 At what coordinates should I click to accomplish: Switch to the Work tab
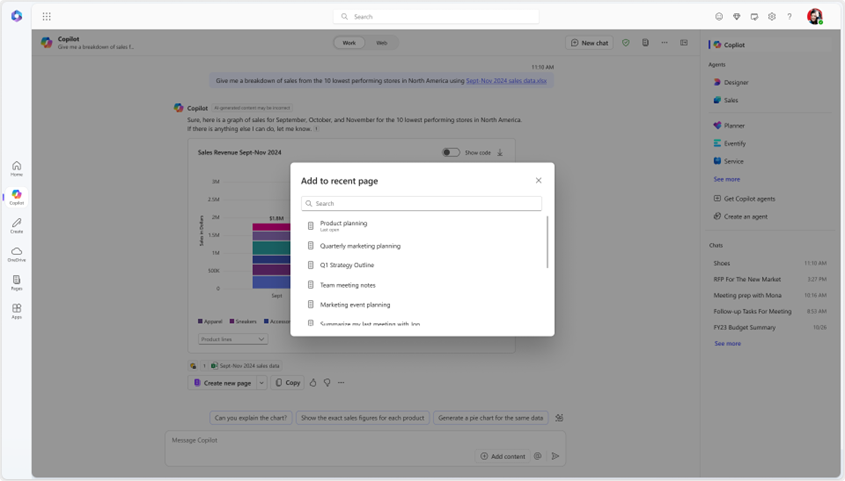click(349, 43)
